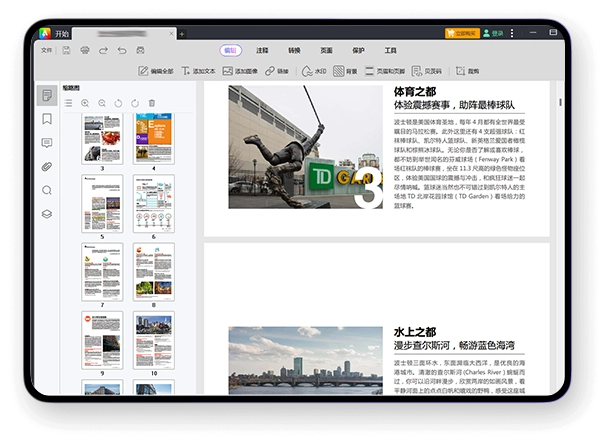Select page 5 thumbnail
Screen dimensions: 608x444
click(102, 204)
